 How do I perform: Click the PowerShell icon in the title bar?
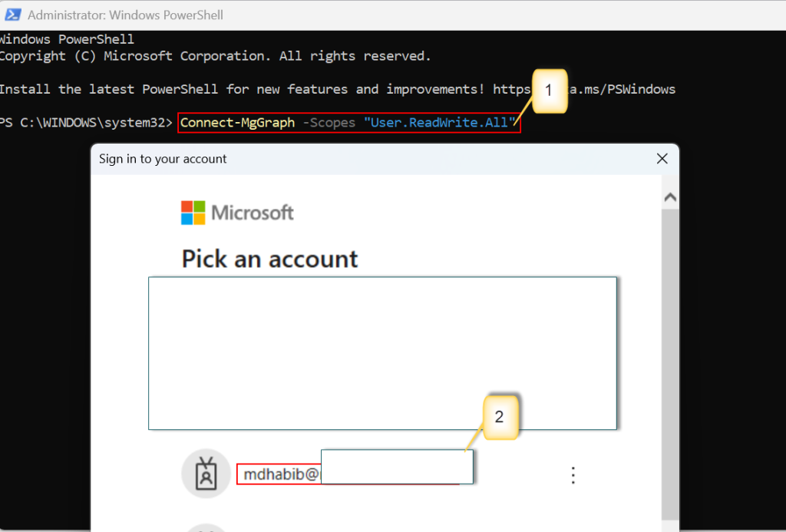pos(12,15)
